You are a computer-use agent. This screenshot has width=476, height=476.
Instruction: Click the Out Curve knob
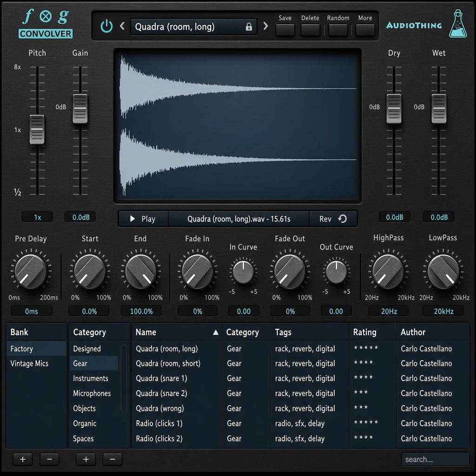point(337,272)
